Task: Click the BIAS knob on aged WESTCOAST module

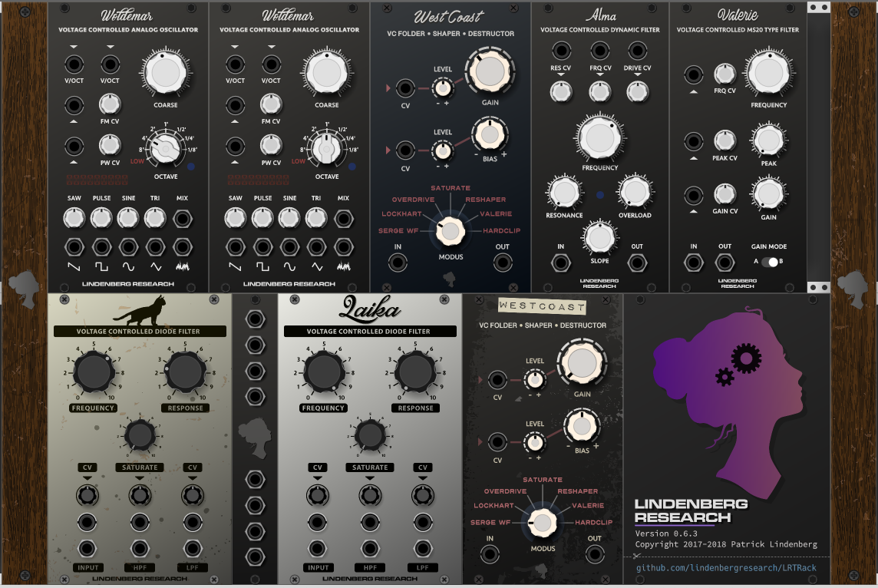Action: 582,427
